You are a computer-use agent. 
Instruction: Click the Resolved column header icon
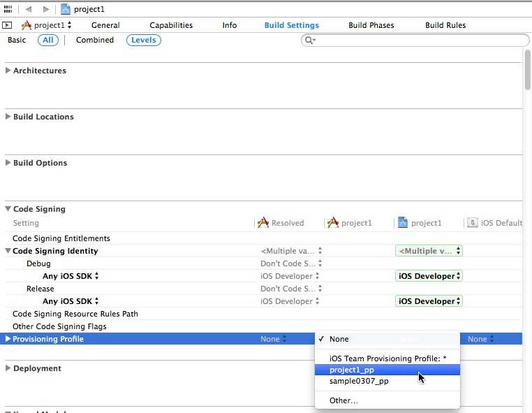click(x=263, y=223)
